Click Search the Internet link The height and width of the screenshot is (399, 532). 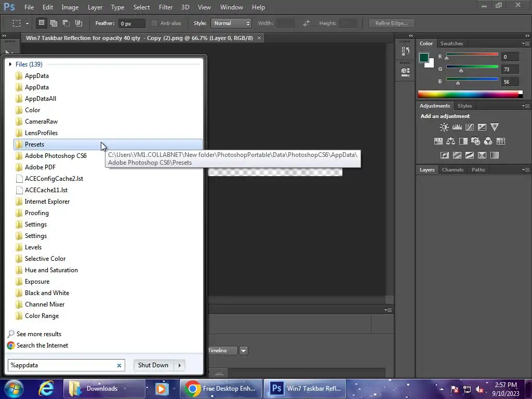point(43,345)
